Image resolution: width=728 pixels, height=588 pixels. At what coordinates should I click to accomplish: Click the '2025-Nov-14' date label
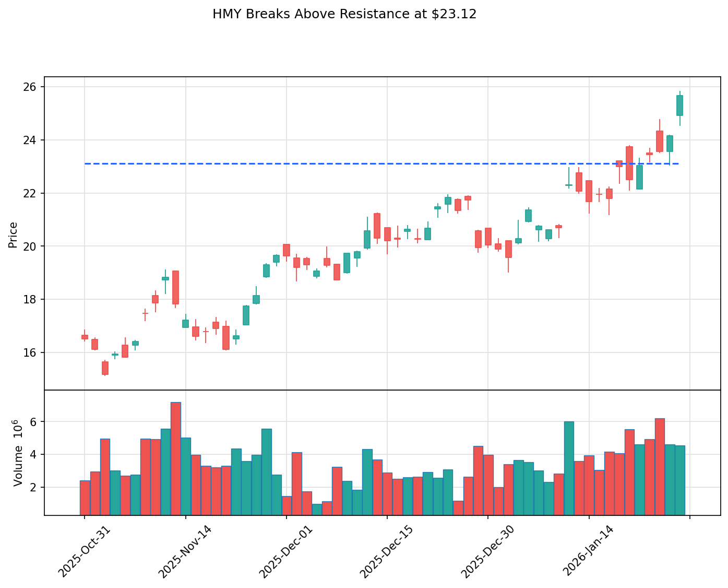pos(185,550)
